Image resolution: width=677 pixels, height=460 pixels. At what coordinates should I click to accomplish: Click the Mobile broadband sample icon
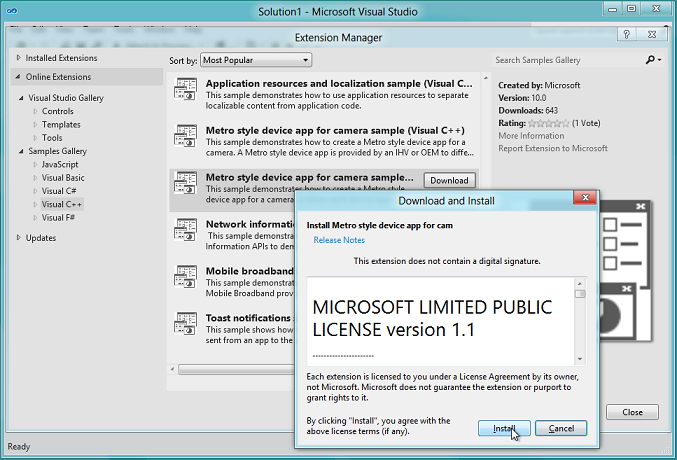(186, 276)
